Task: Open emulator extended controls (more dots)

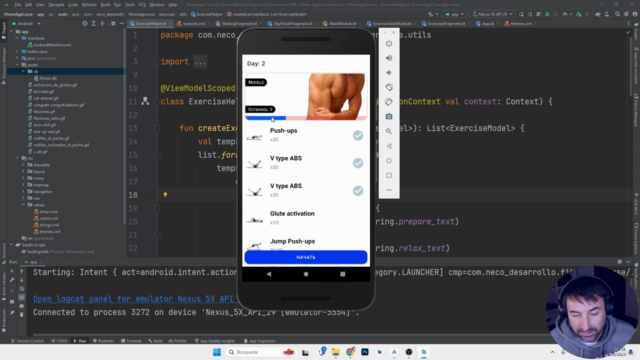Action: pyautogui.click(x=389, y=190)
